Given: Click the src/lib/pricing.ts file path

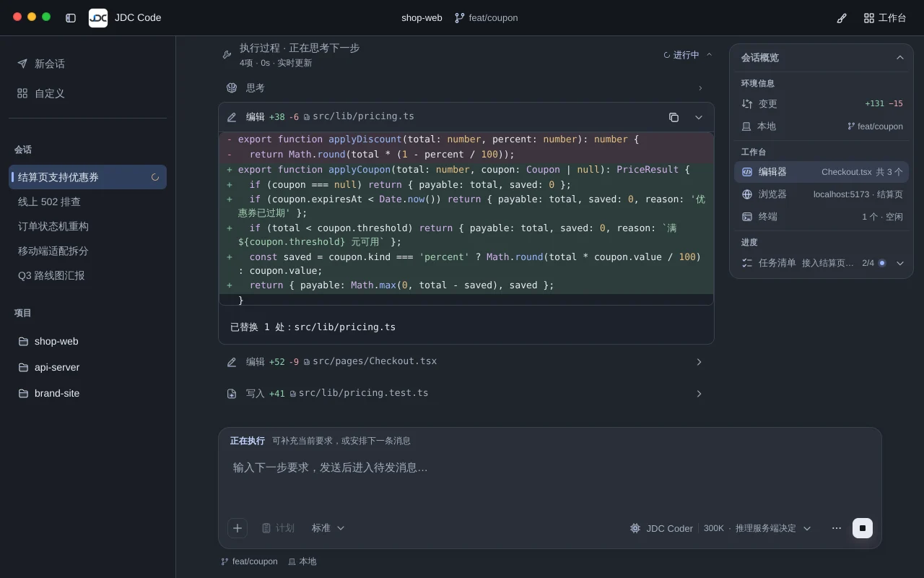Looking at the screenshot, I should click(x=363, y=116).
